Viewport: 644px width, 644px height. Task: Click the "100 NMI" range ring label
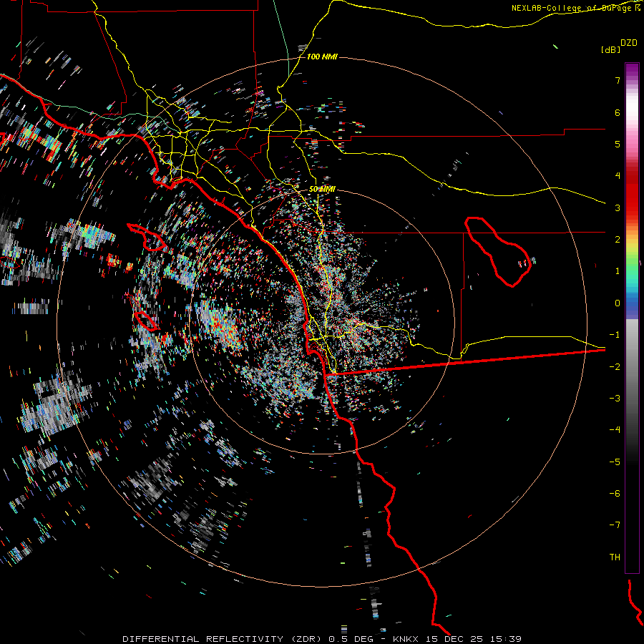pos(322,57)
